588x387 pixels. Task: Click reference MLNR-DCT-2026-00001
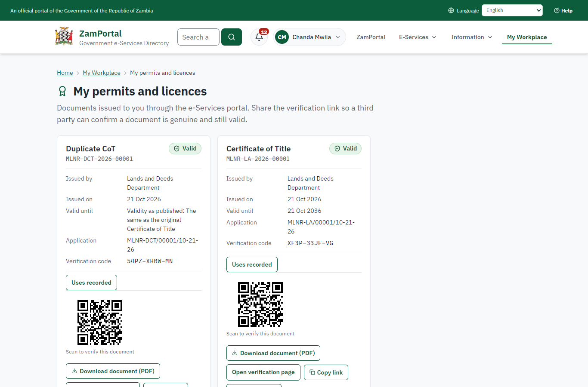[x=99, y=159]
